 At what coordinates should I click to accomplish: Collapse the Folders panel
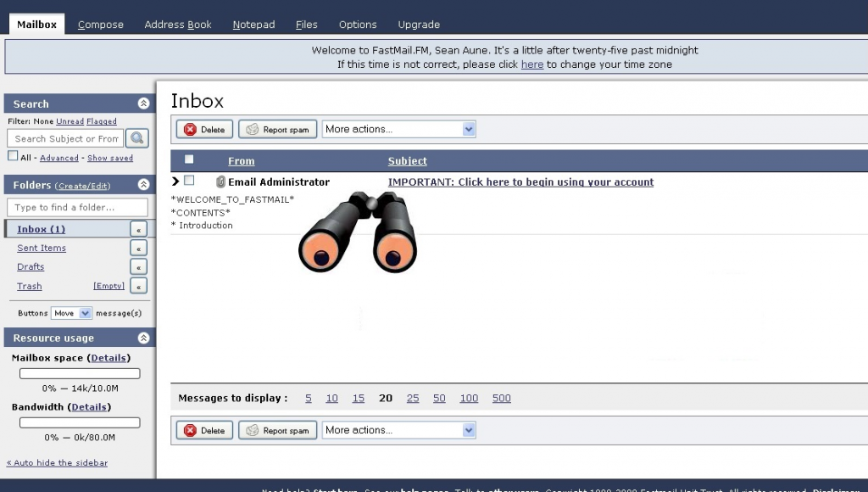[143, 185]
